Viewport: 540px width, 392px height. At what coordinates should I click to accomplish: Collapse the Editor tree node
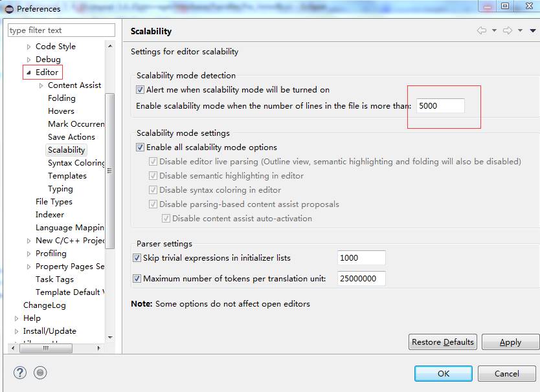click(x=28, y=72)
